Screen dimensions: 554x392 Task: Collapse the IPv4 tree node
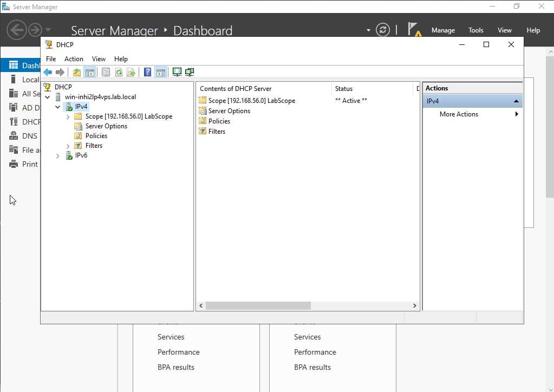58,107
